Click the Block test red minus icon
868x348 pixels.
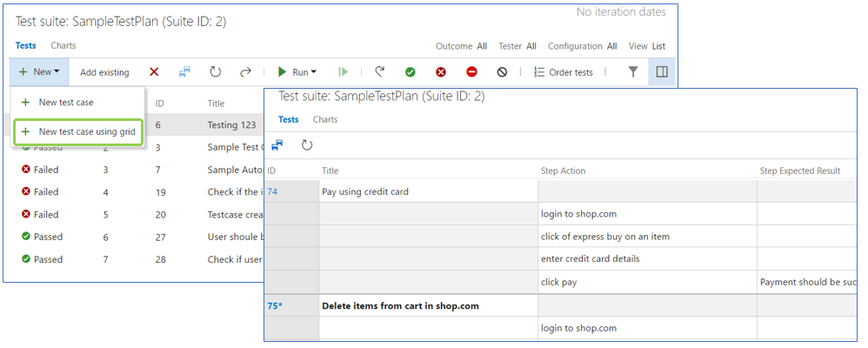coord(471,72)
